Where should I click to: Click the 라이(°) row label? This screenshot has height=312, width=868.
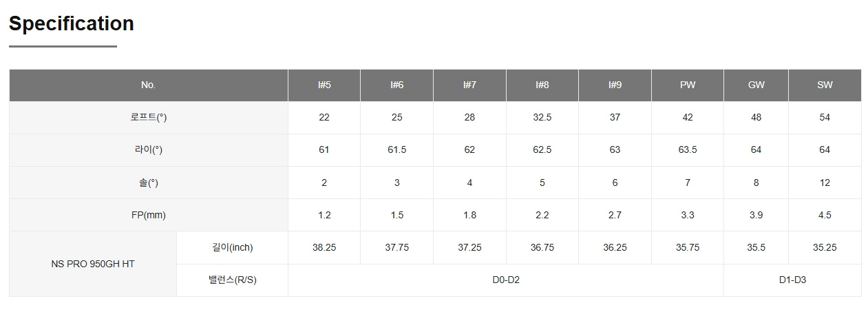tap(149, 150)
